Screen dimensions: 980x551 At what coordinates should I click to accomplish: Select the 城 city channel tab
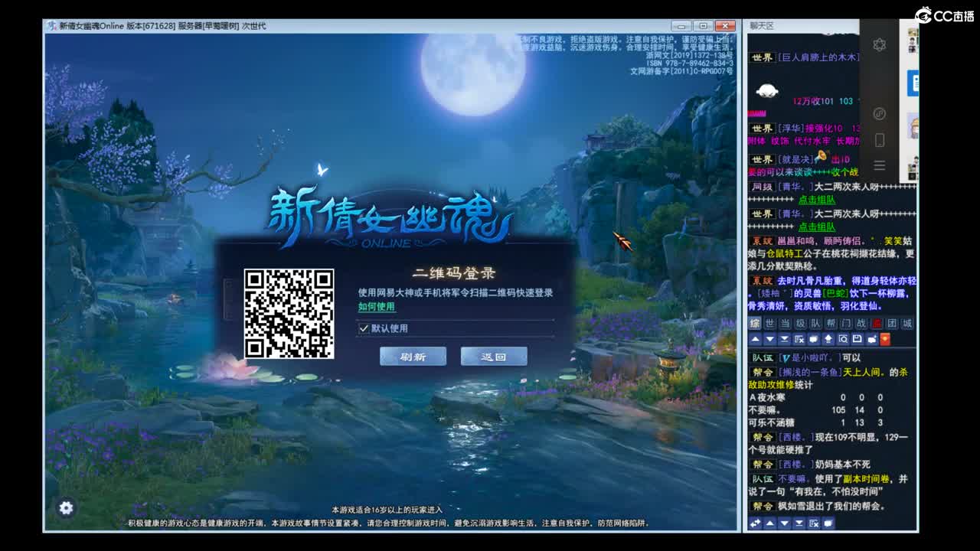[x=907, y=324]
